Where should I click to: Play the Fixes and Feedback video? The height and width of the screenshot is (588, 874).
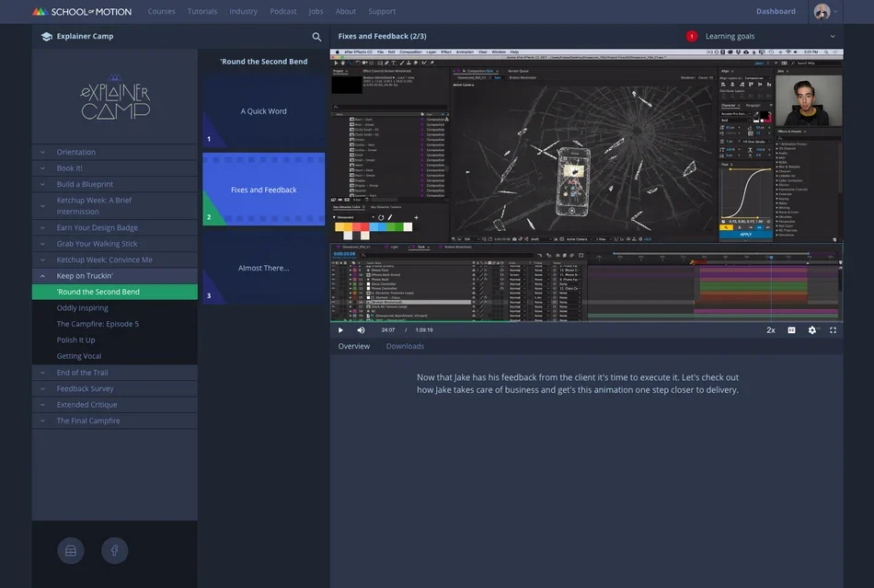[340, 330]
